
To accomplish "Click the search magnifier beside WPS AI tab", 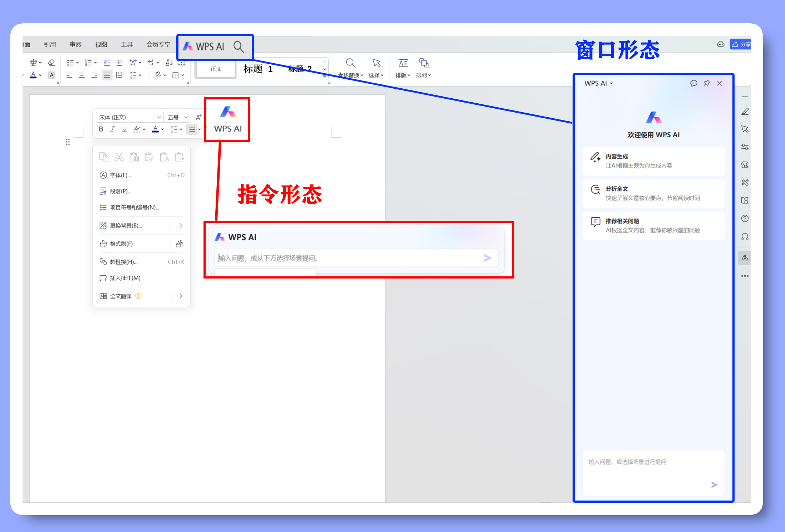I will pyautogui.click(x=239, y=47).
